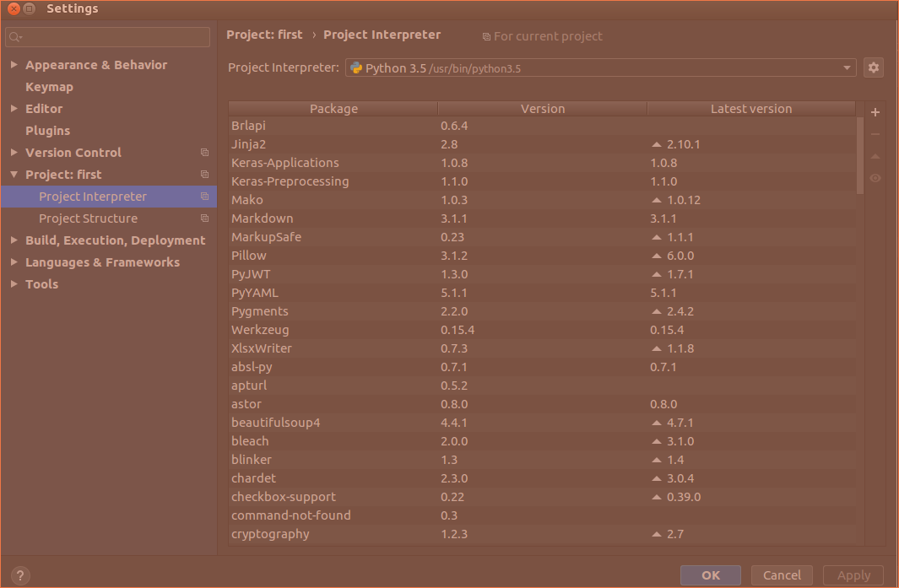Expand the Version Control section arrow

pos(14,153)
